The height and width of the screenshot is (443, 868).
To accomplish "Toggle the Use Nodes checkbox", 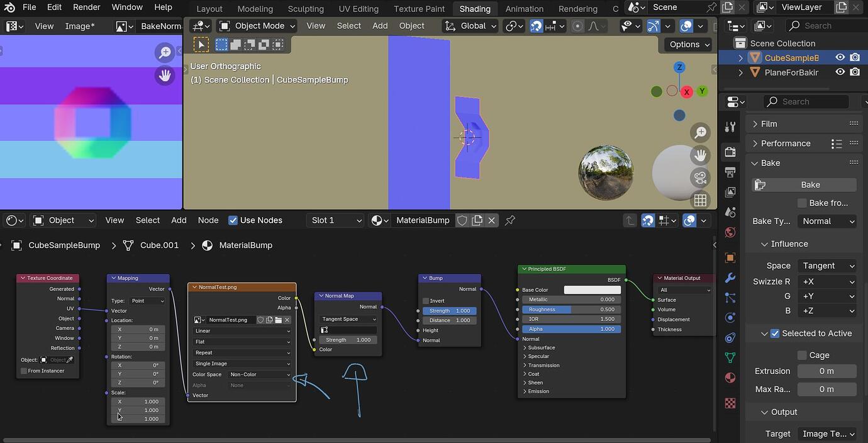I will (233, 220).
